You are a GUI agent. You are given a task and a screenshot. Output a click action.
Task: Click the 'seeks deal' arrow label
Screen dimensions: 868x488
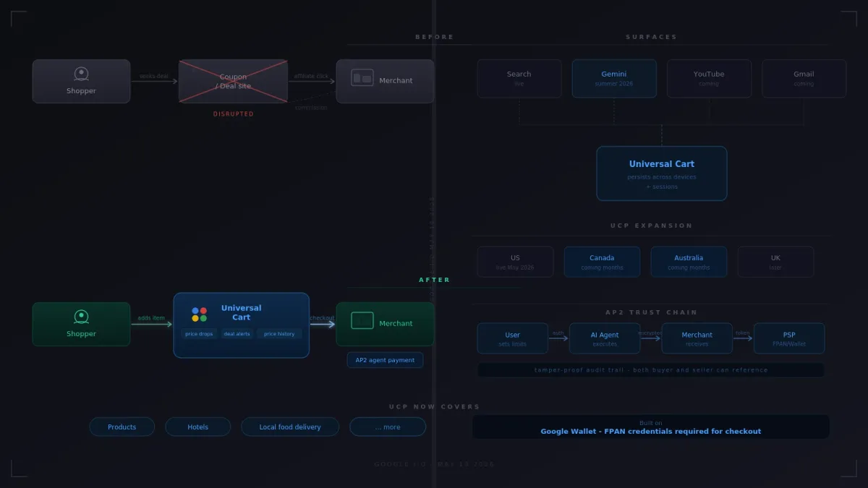(x=154, y=76)
